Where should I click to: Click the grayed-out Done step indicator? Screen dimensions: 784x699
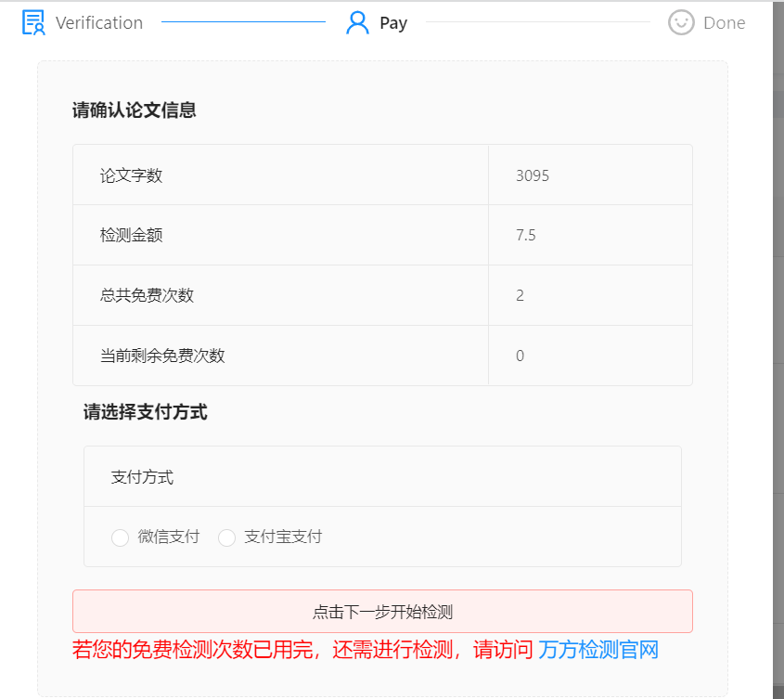point(707,22)
